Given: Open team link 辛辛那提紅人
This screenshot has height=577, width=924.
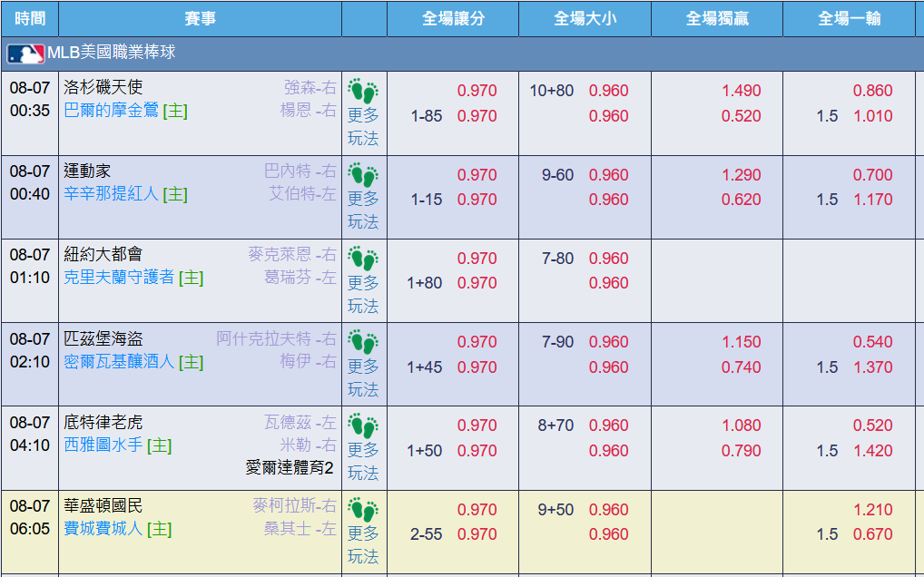Looking at the screenshot, I should click(111, 194).
